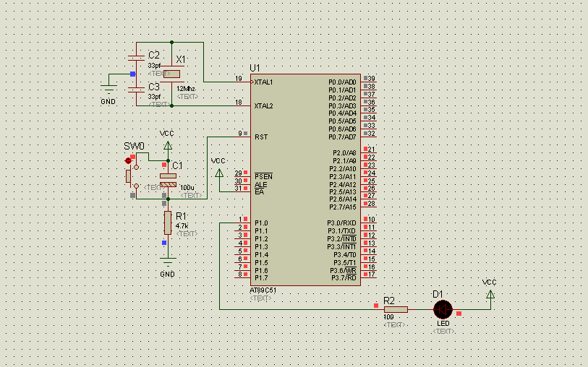Click the VCC power terminal next to the LED
The image size is (588, 367).
point(490,294)
